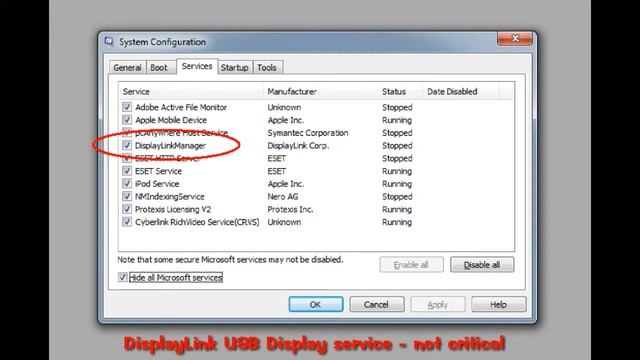Viewport: 640px width, 360px height.
Task: Select the "NMIndexingService" row text
Action: [x=170, y=197]
